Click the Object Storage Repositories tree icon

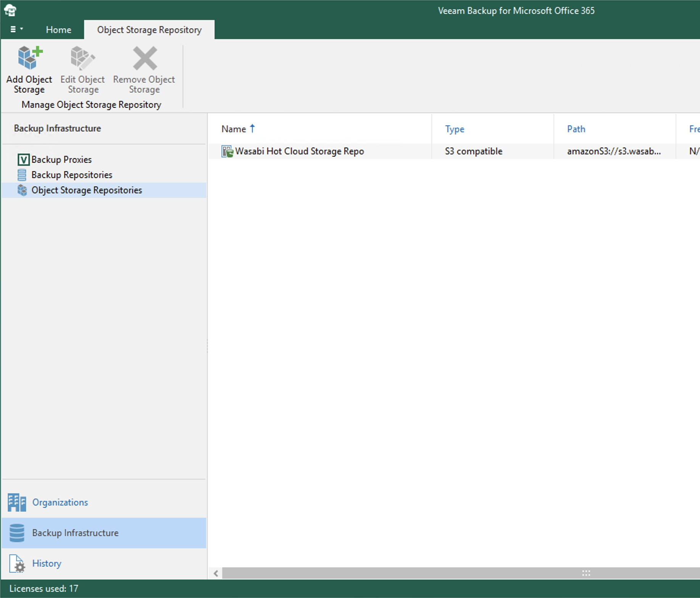(22, 190)
